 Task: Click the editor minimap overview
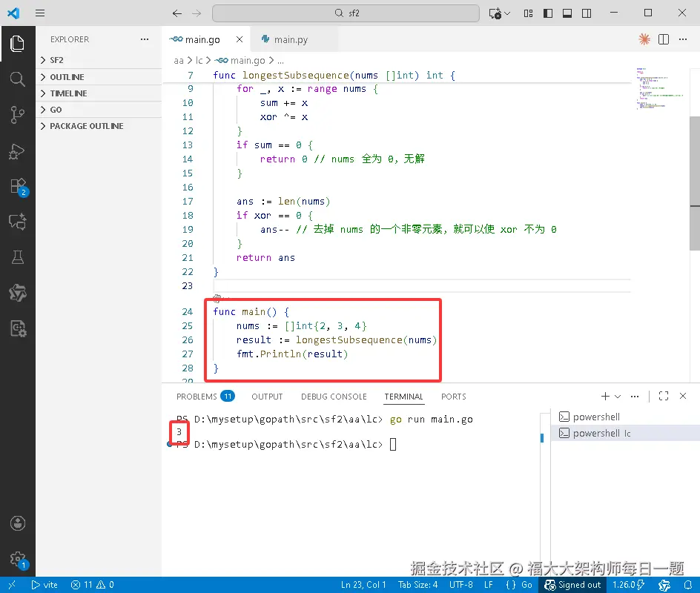pyautogui.click(x=660, y=89)
